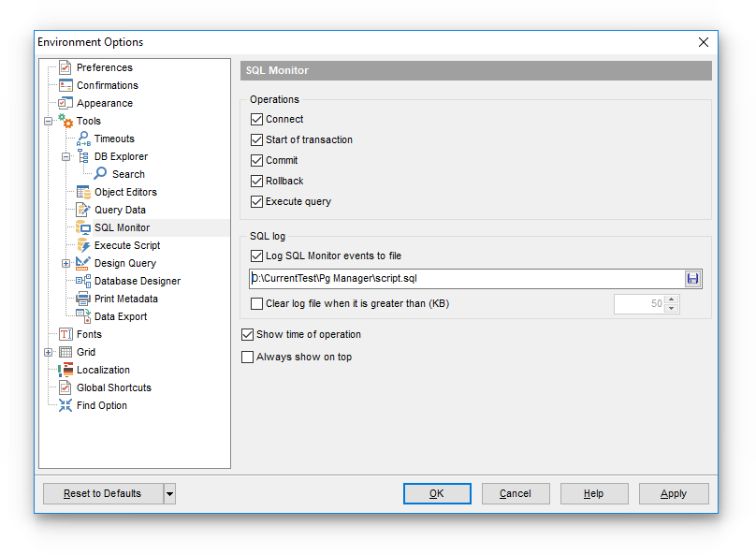Select Global Shortcuts in the tree

113,387
